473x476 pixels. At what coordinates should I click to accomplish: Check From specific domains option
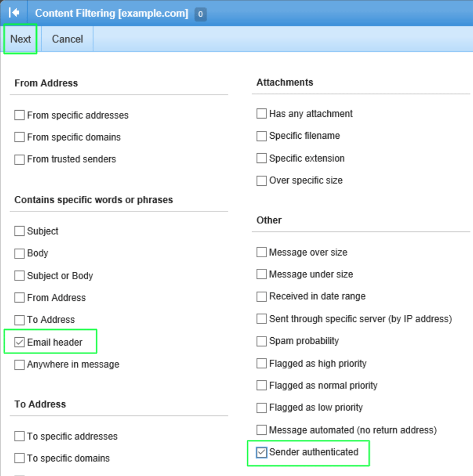[x=19, y=137]
